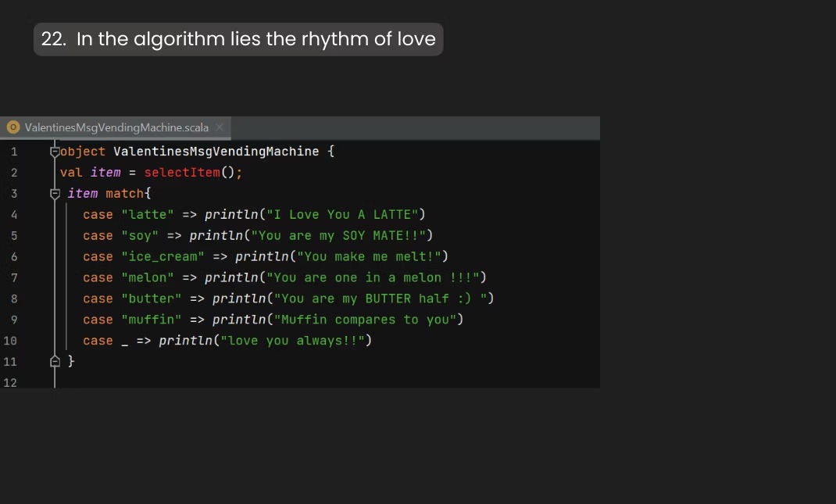The image size is (836, 504).
Task: Click "Muffin compares to you" string
Action: (365, 320)
